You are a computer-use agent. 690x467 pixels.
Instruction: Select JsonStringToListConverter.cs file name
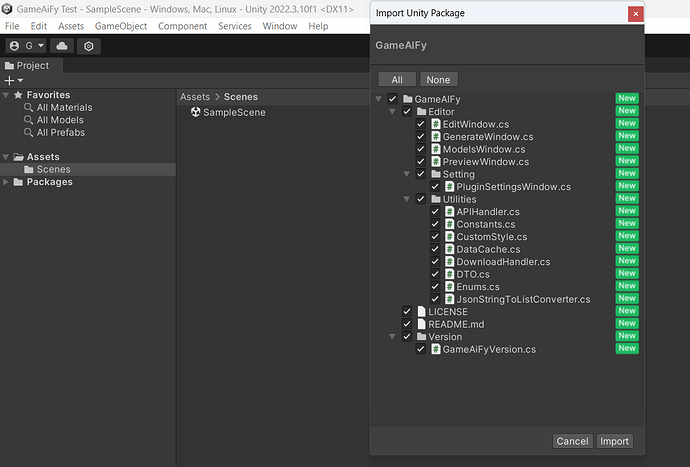(x=523, y=299)
